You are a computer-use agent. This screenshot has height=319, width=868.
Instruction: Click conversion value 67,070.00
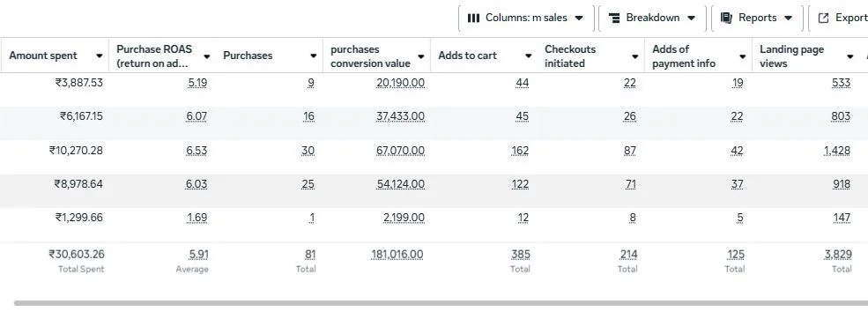click(400, 150)
